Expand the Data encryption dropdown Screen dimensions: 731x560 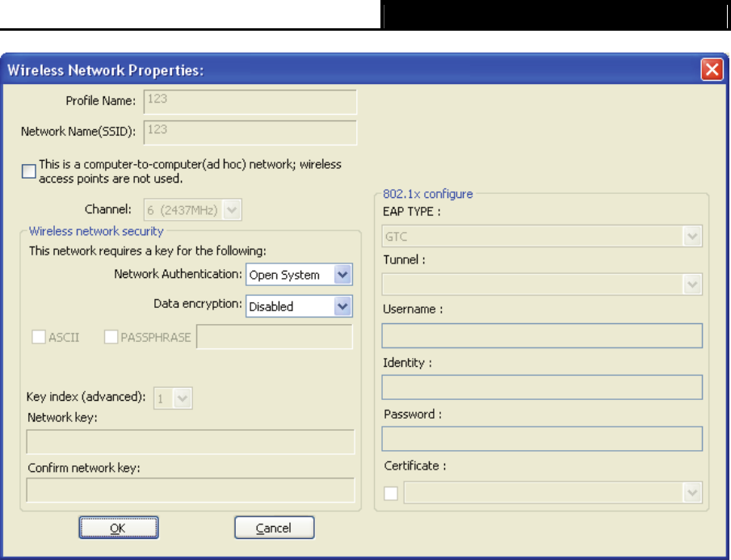[299, 306]
